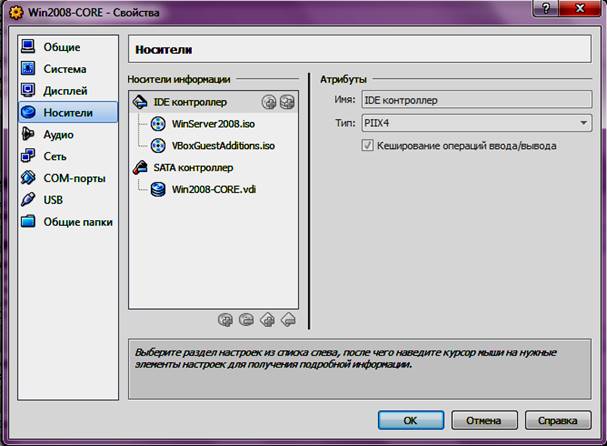Image resolution: width=607 pixels, height=446 pixels.
Task: Open the Аудио settings section
Action: coord(68,134)
